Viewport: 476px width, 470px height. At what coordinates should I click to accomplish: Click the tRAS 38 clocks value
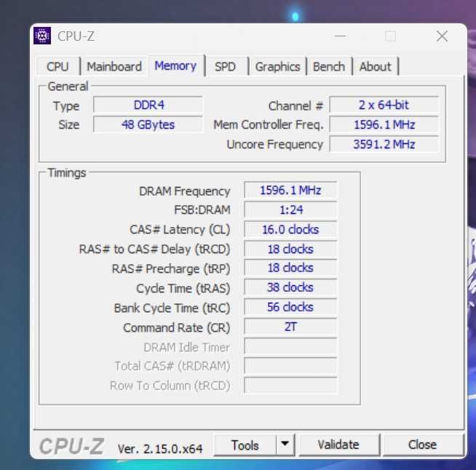pos(290,287)
